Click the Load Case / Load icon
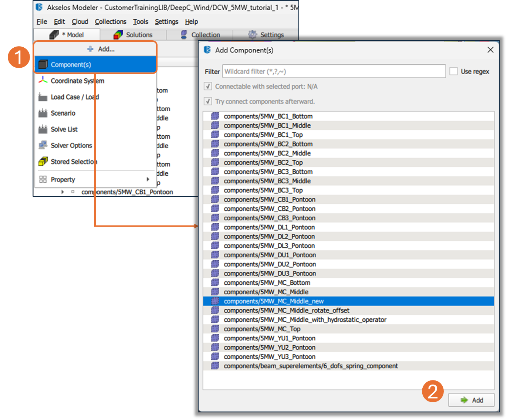Viewport: 507px width, 420px height. coord(43,97)
